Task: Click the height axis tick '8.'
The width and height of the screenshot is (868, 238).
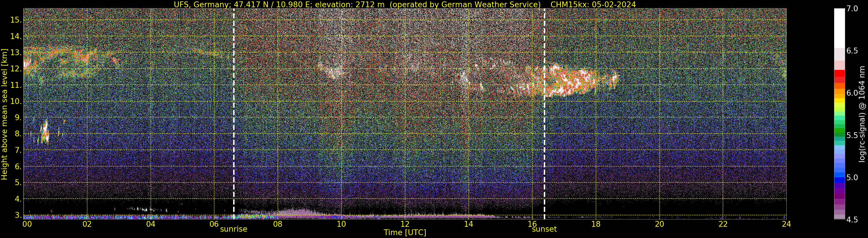Action: 18,134
